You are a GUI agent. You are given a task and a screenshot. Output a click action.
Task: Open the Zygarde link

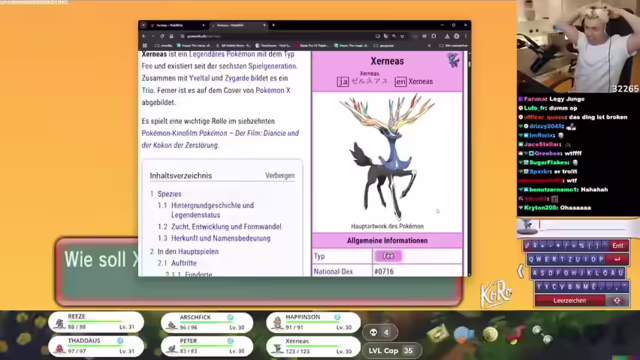click(237, 78)
